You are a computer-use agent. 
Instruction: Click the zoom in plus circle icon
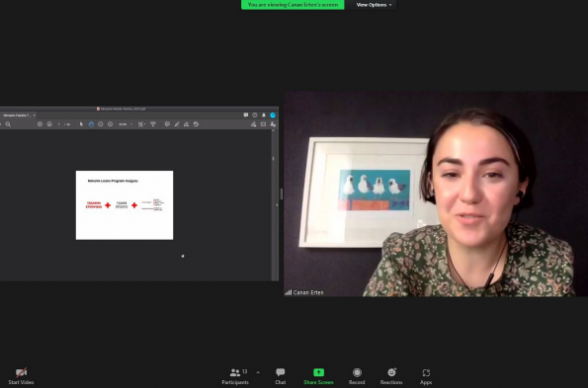111,124
